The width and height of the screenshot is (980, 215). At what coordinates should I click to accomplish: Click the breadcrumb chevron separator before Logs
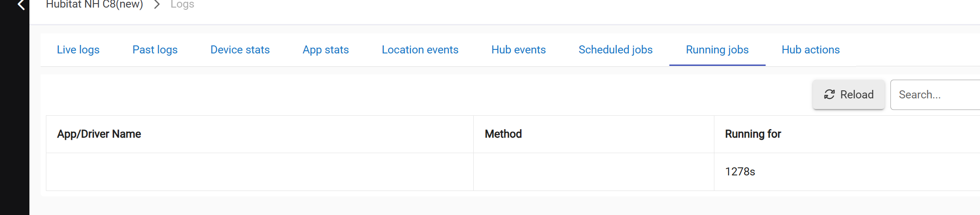157,4
